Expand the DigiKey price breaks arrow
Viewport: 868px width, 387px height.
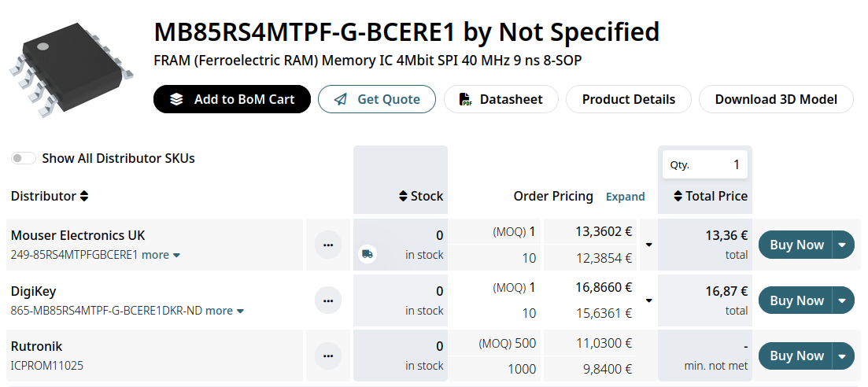(649, 300)
